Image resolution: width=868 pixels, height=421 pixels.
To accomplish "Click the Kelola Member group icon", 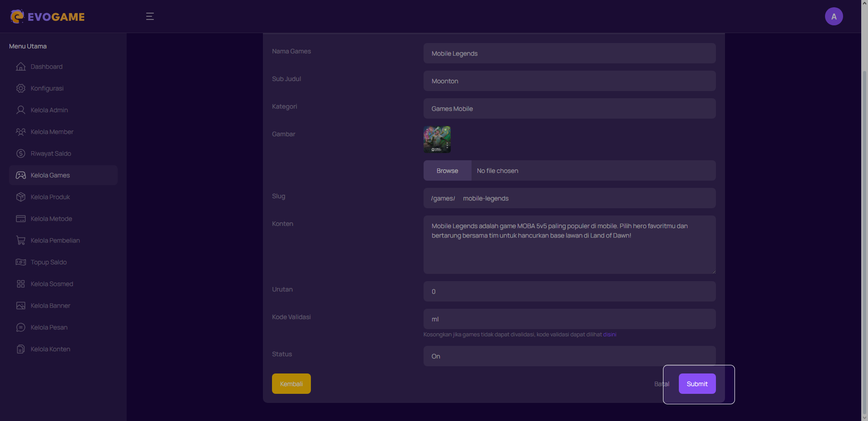I will coord(21,132).
